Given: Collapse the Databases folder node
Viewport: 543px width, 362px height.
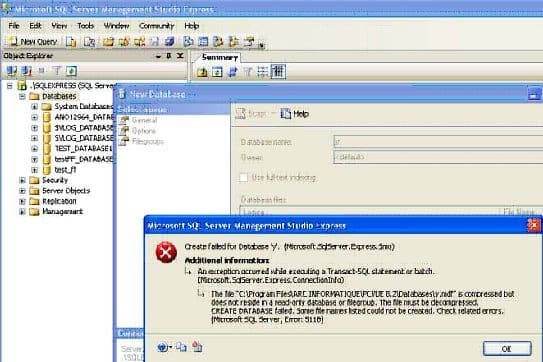Looking at the screenshot, I should (22, 96).
